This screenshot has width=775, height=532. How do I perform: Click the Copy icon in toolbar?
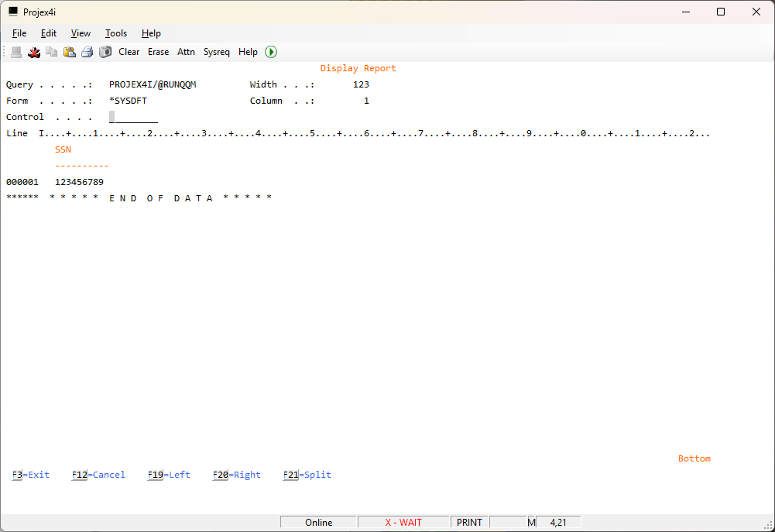(51, 52)
